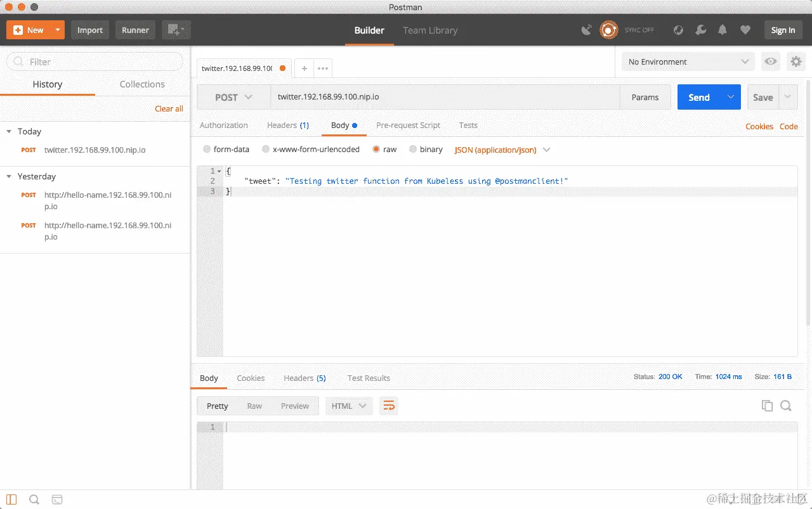The image size is (812, 509).
Task: Click the browse globe icon
Action: click(678, 30)
